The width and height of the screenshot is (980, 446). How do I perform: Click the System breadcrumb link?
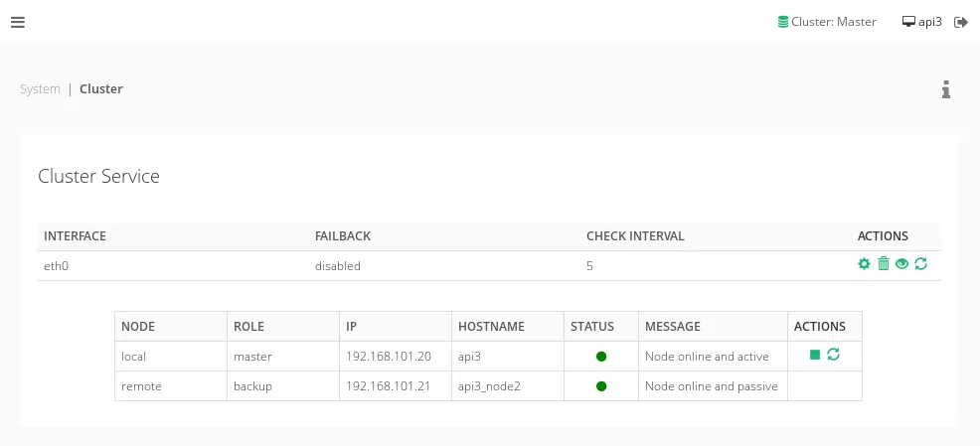pos(40,88)
